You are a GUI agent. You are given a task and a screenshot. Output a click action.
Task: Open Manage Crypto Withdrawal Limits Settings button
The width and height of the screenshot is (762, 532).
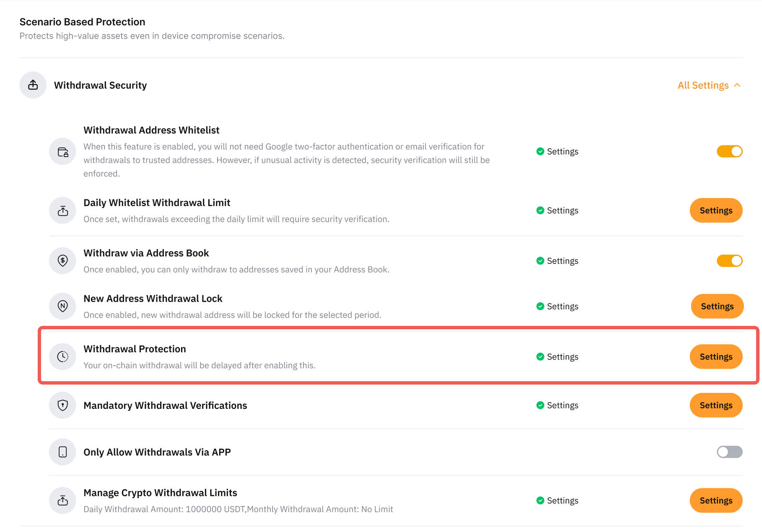[716, 501]
